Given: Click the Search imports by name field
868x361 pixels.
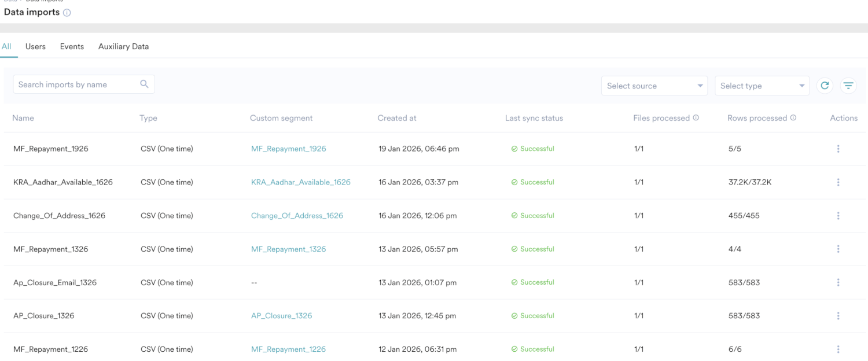Looking at the screenshot, I should (75, 84).
